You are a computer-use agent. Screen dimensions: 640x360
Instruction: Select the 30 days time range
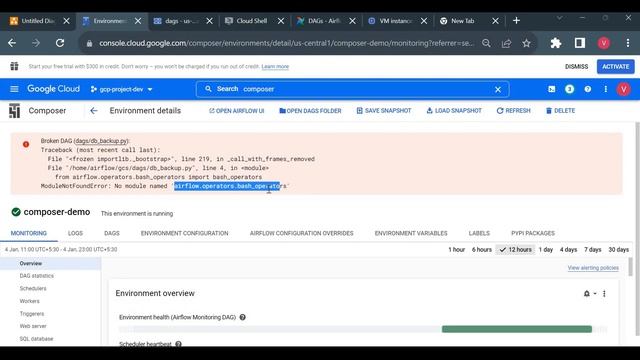click(618, 249)
